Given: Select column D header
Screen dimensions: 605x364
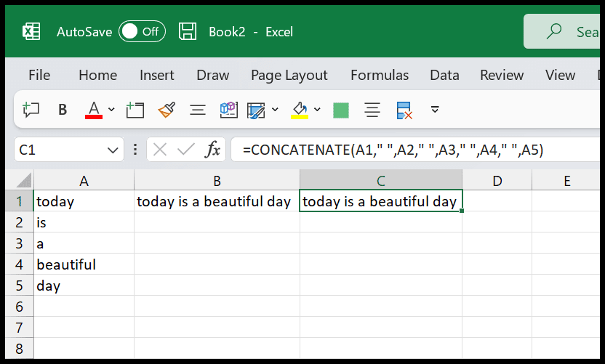Looking at the screenshot, I should pyautogui.click(x=497, y=180).
